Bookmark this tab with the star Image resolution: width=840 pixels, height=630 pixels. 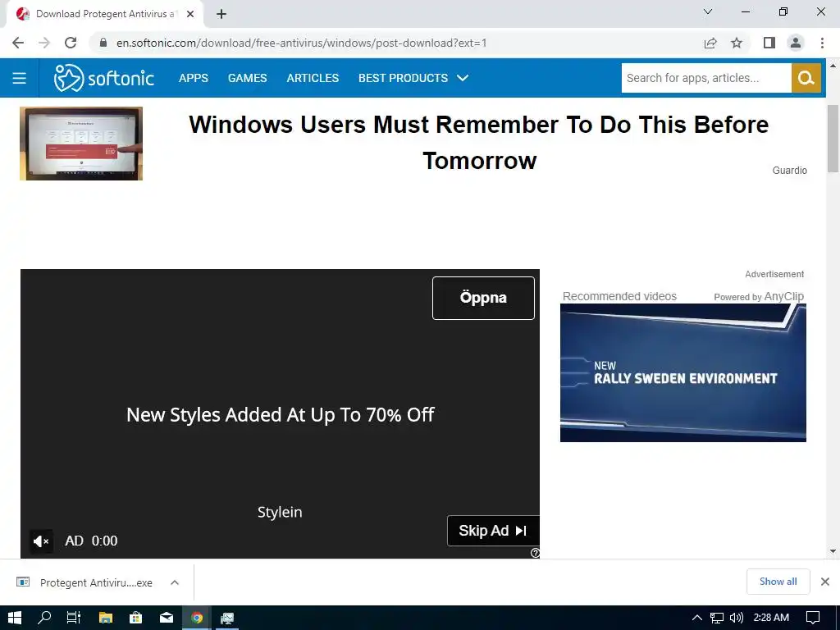coord(737,43)
